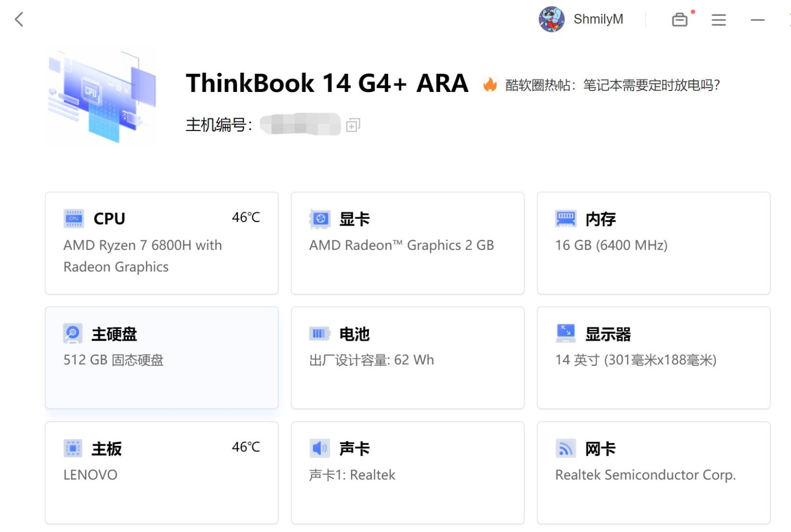The image size is (791, 532).
Task: Click 声卡1: Realtek text
Action: coord(352,475)
